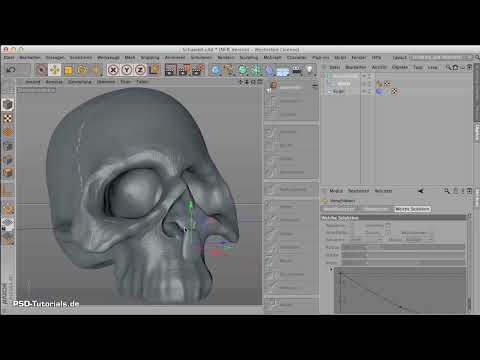This screenshot has height=360, width=480.
Task: Open the Attribute Manager Modus menu
Action: (336, 191)
